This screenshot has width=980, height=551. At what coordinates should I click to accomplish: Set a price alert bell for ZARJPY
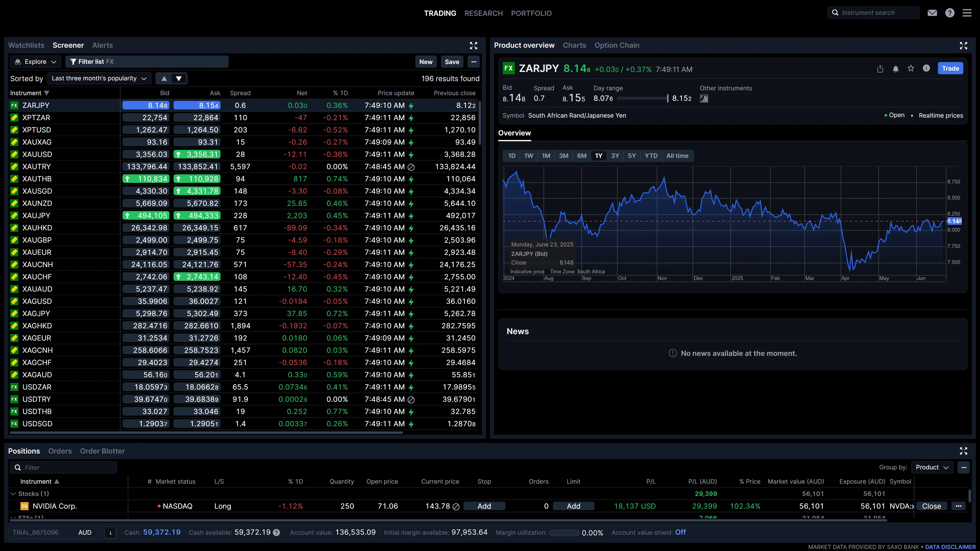(896, 69)
